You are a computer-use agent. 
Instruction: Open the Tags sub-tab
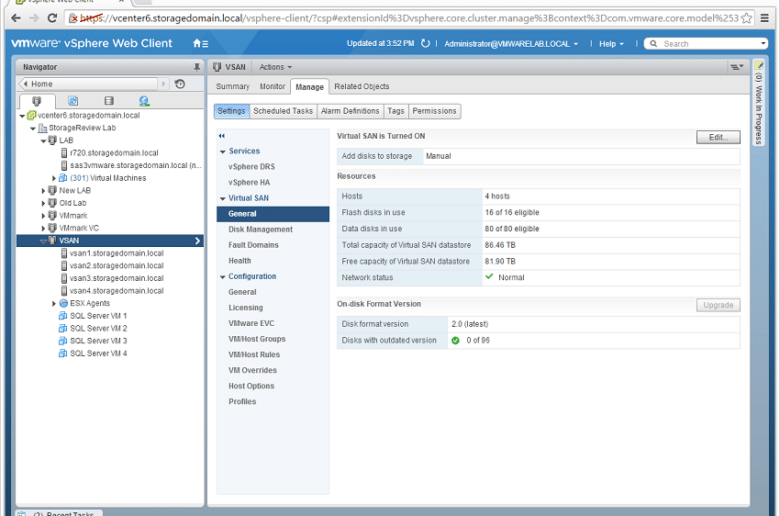[396, 111]
